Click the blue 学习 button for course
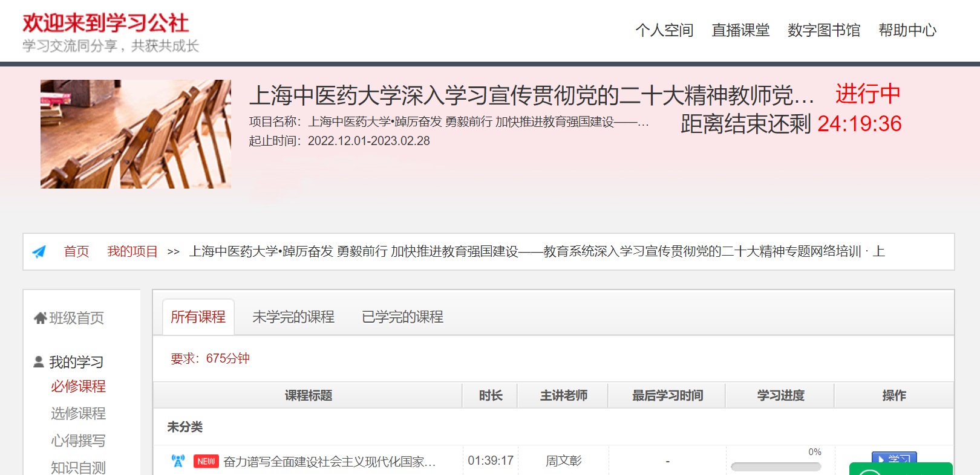Screen dimensions: 980x475 [x=893, y=457]
